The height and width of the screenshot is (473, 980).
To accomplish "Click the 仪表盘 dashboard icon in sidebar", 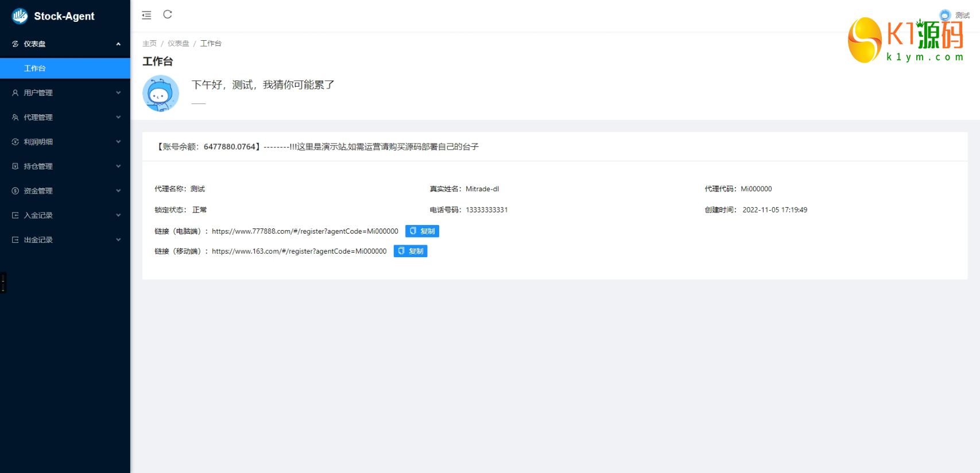I will coord(16,44).
